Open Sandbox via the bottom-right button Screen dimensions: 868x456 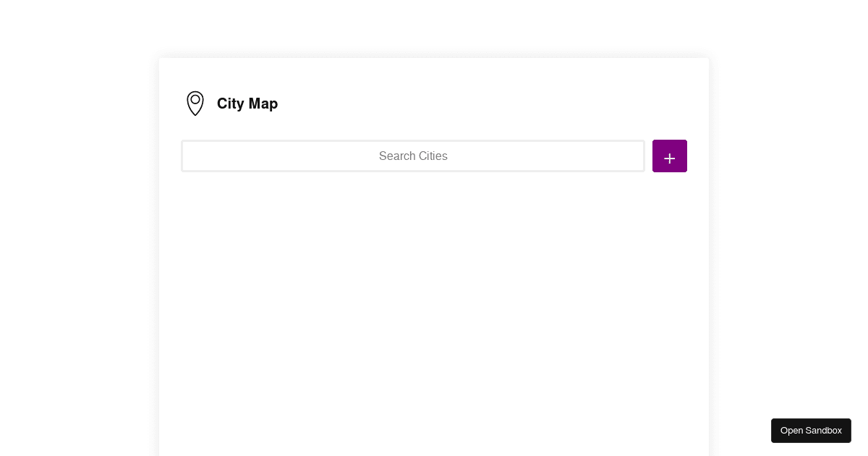pos(811,431)
